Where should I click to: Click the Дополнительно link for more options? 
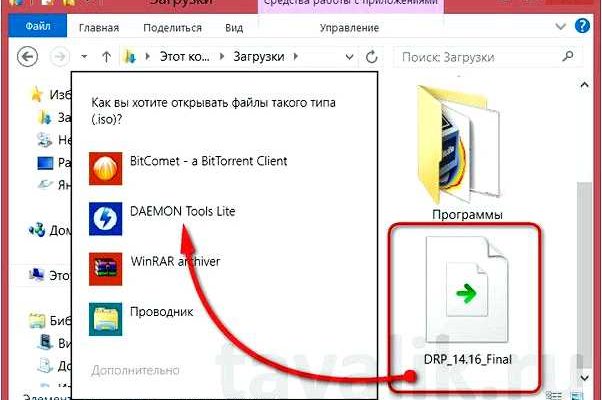point(135,370)
